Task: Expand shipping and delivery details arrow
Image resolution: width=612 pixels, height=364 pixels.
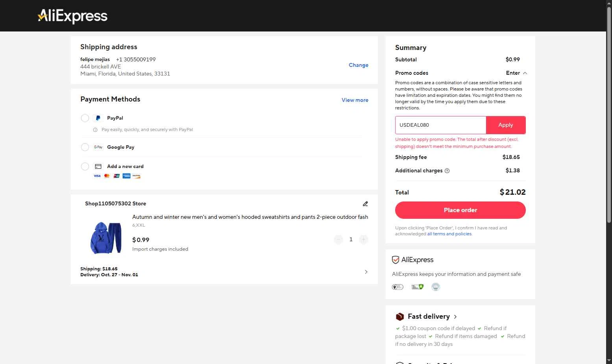Action: pyautogui.click(x=366, y=272)
